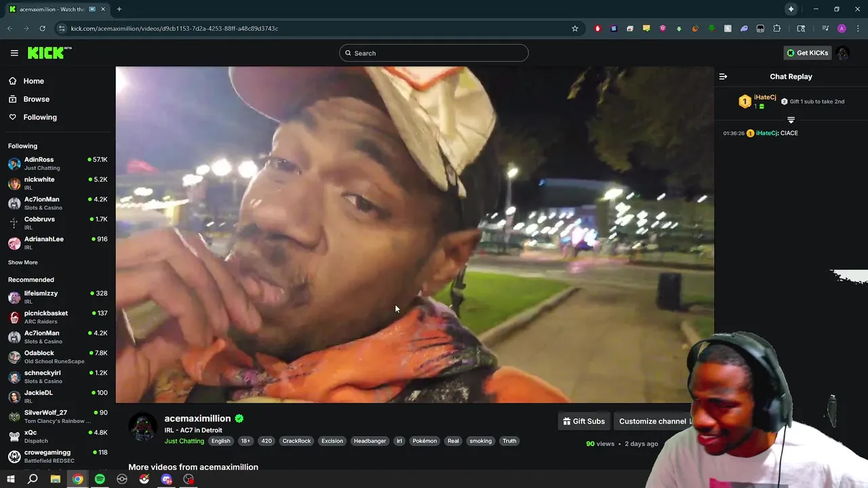868x488 pixels.
Task: Click the Gift Subs button
Action: pyautogui.click(x=584, y=421)
